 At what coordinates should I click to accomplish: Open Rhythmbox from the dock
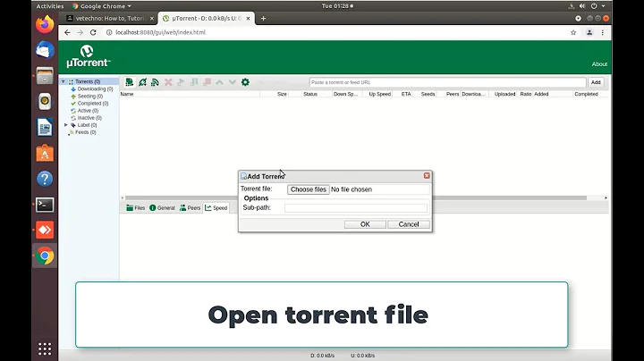[45, 101]
